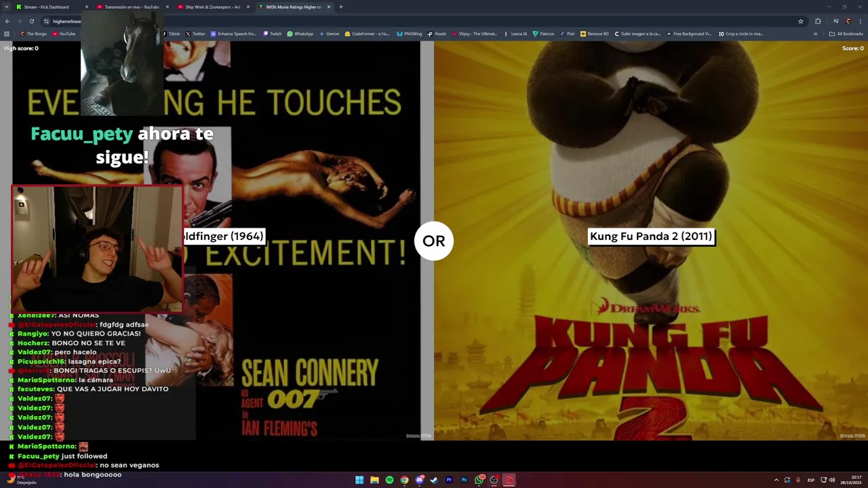Open the media control icon in Chrome toolbar
Screen dimensions: 868x488
tap(835, 21)
